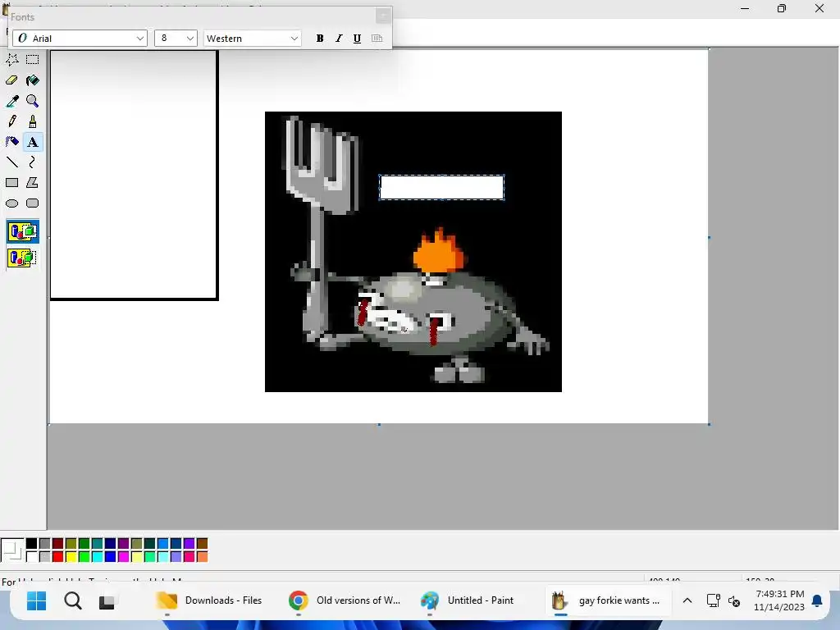Select the rectangular Select tool

[x=33, y=59]
